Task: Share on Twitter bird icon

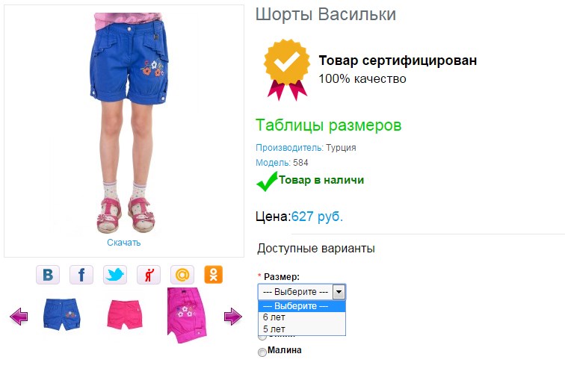Action: click(115, 275)
